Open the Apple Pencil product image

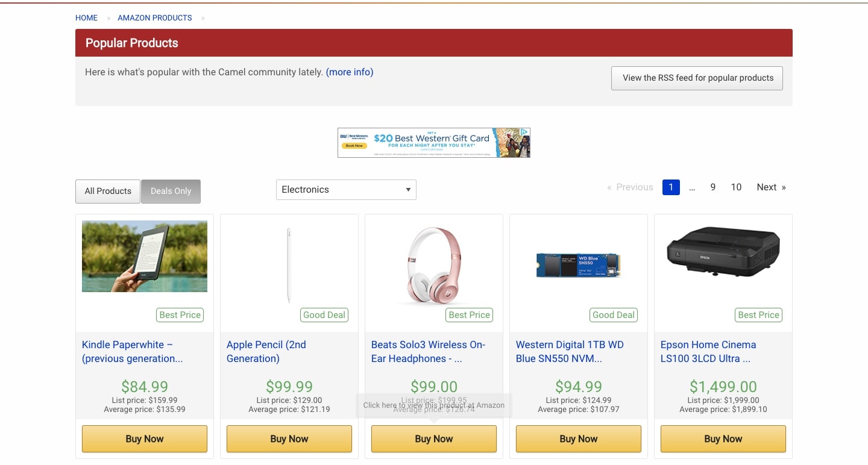pos(289,265)
